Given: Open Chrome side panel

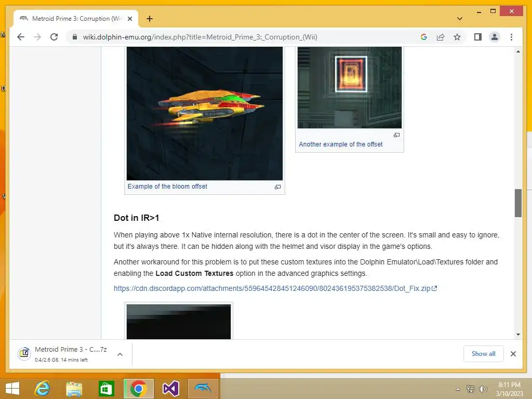Looking at the screenshot, I should 478,37.
